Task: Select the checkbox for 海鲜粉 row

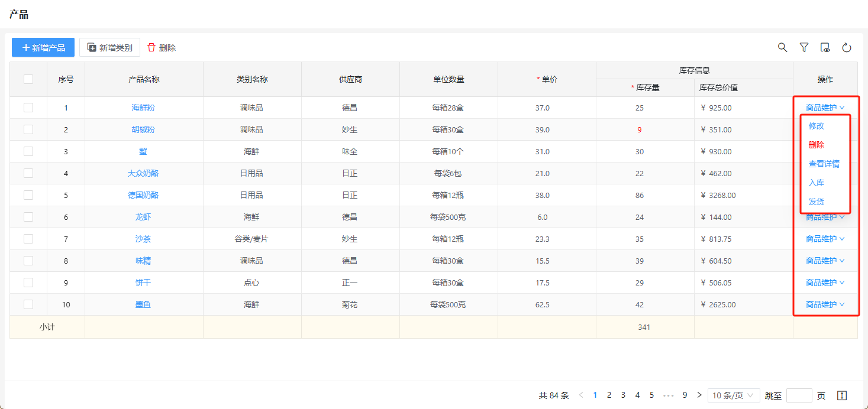Action: (28, 108)
